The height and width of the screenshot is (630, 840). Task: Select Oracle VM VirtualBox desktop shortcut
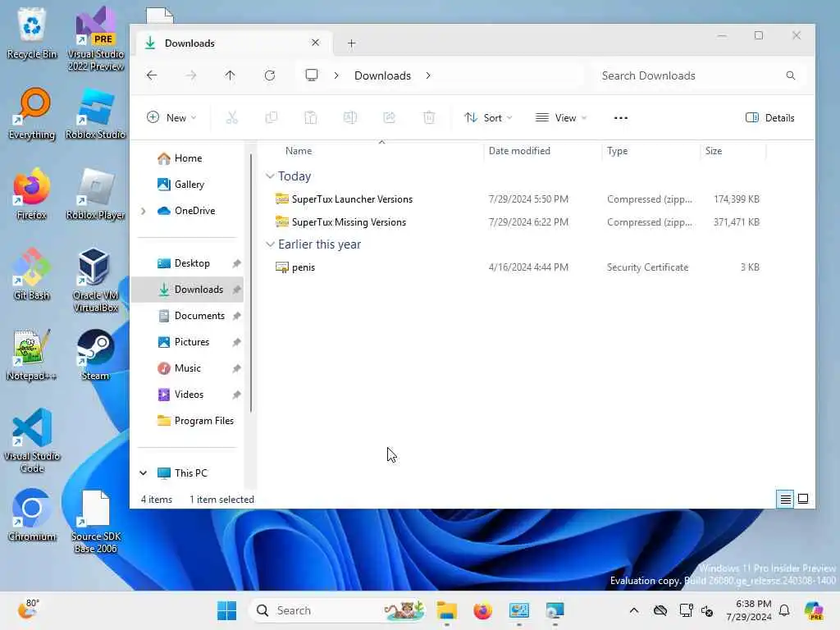tap(95, 281)
